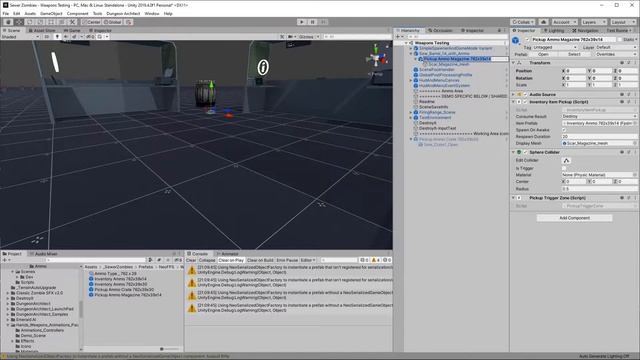
Task: Open the GameObject menu
Action: point(51,13)
